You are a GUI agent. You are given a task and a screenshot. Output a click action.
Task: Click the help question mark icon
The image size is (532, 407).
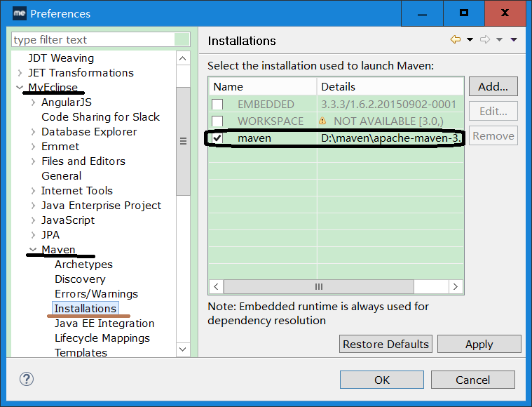pos(27,380)
